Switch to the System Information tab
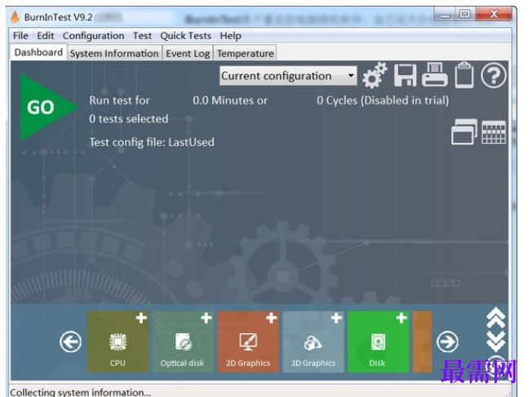The height and width of the screenshot is (397, 532). 114,53
